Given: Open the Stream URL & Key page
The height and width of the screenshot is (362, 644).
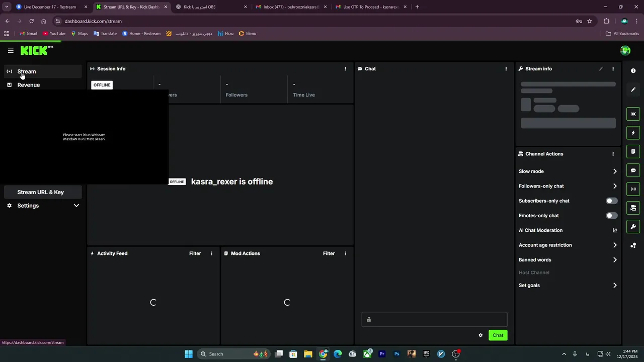Looking at the screenshot, I should tap(43, 192).
